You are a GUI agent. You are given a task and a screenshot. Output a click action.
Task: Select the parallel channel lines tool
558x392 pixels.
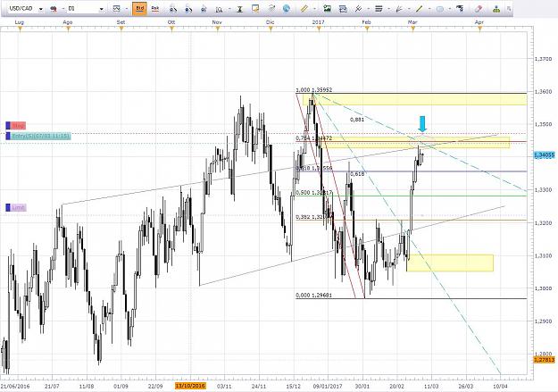click(304, 9)
